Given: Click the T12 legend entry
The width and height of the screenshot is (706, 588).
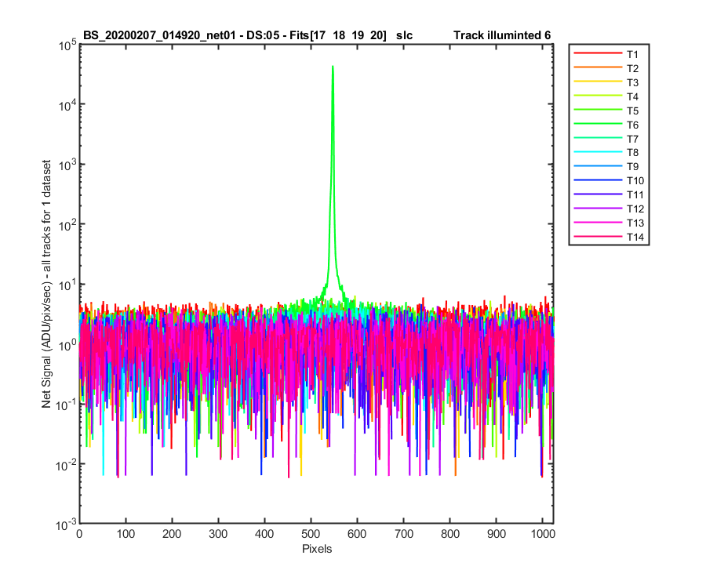Looking at the screenshot, I should point(609,209).
